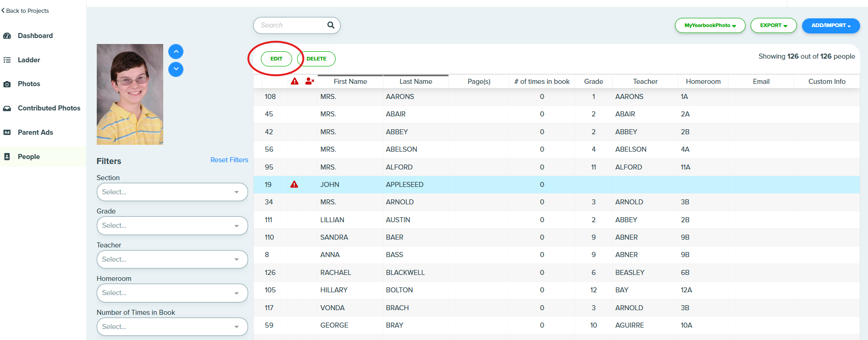Screen dimensions: 868x340
Task: Open EXPORT dropdown
Action: point(774,26)
